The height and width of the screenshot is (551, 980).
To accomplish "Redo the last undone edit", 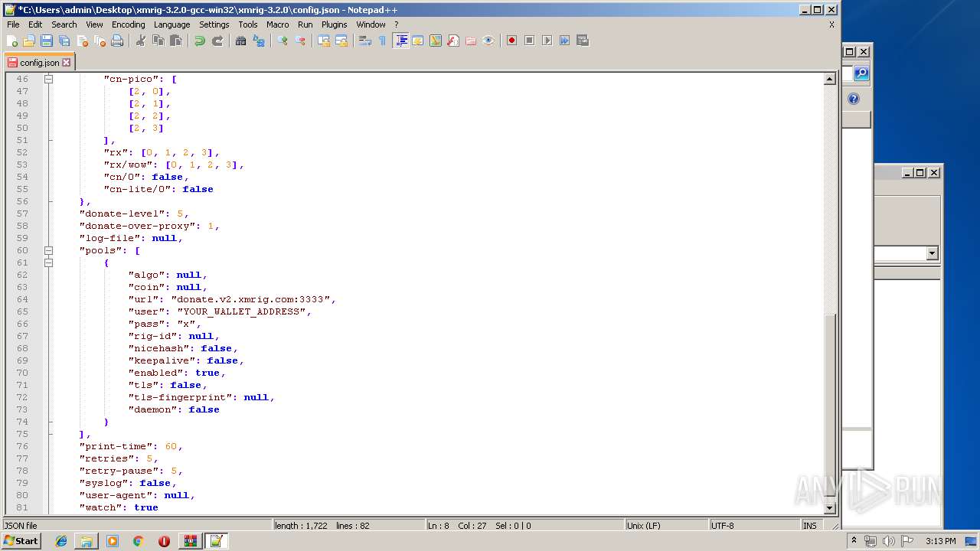I will point(217,41).
